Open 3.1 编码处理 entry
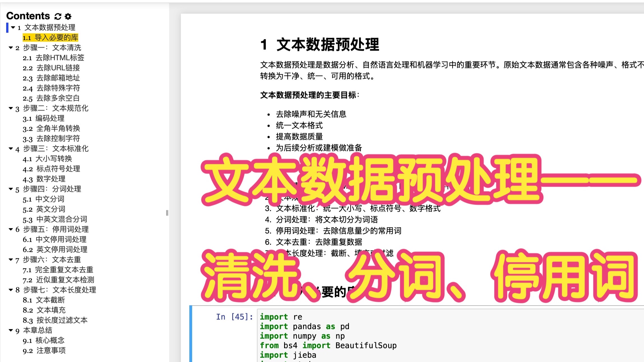 coord(43,118)
